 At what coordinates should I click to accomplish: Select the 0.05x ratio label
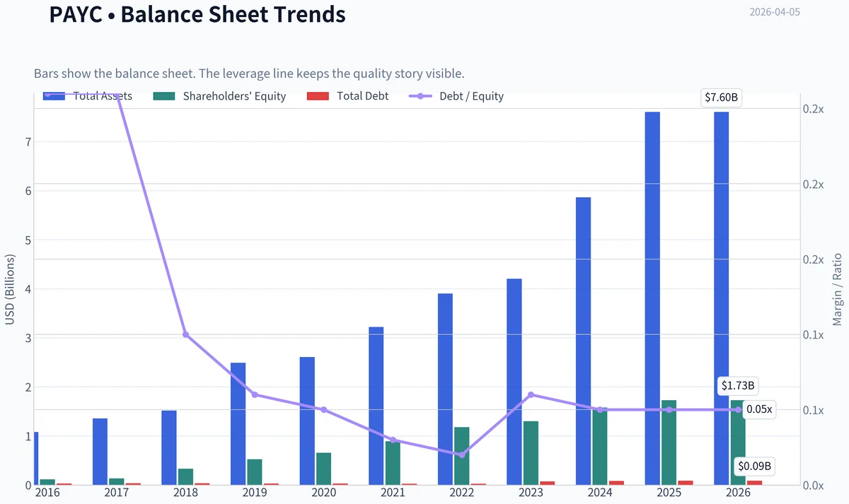(x=760, y=409)
